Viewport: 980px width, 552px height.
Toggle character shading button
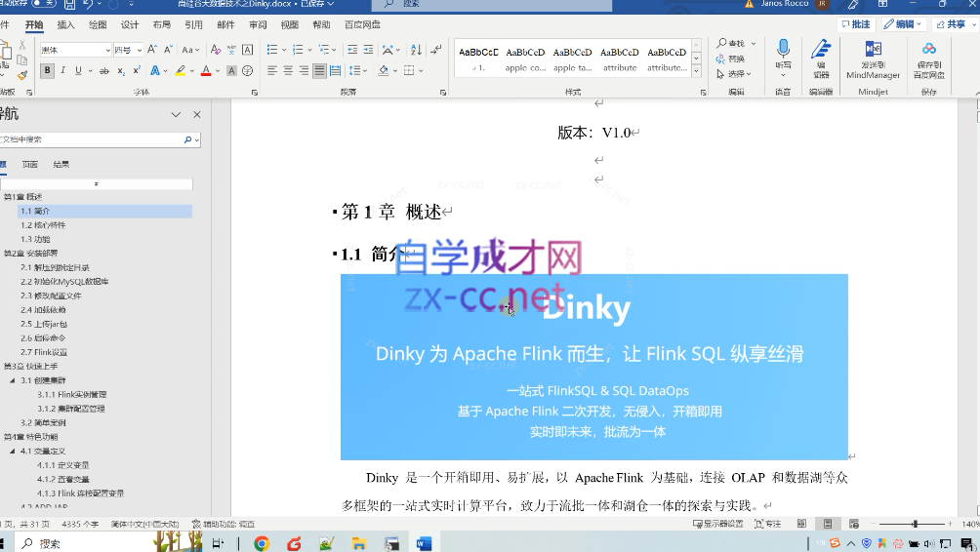point(231,70)
